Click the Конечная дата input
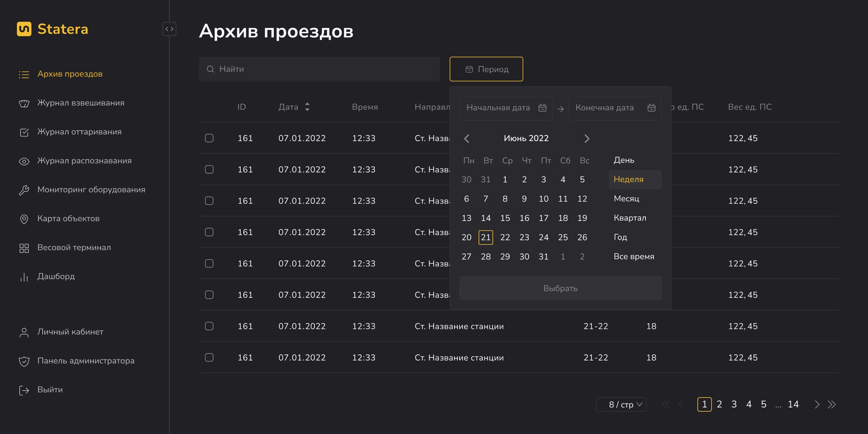Image resolution: width=868 pixels, height=434 pixels. [x=615, y=108]
